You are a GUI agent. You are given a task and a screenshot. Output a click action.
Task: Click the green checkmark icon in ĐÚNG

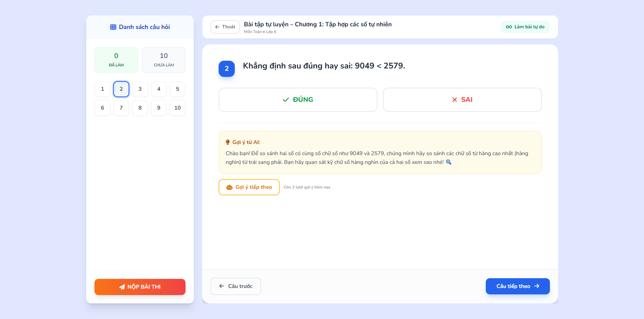[286, 100]
